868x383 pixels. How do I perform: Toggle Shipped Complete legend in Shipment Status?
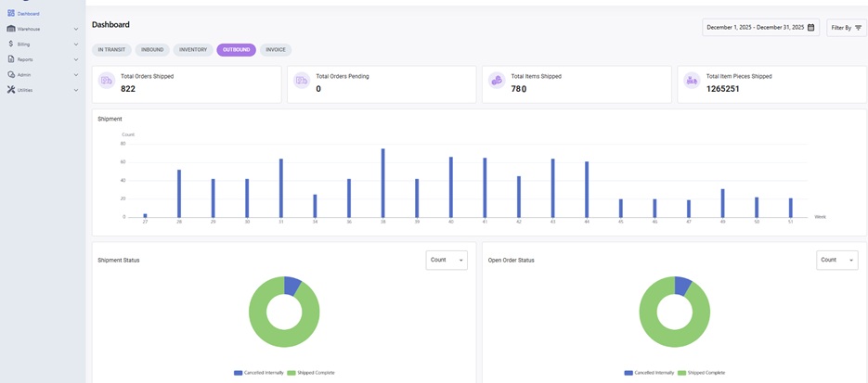(312, 373)
